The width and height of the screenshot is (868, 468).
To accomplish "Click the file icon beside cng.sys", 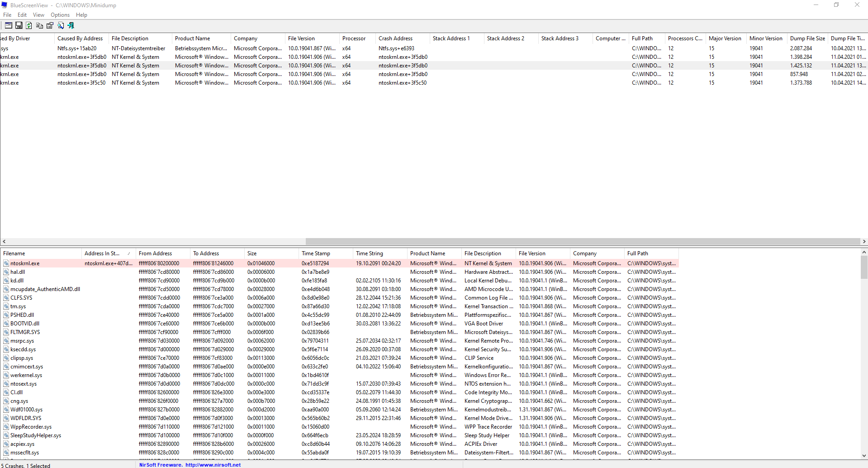I will (x=6, y=401).
